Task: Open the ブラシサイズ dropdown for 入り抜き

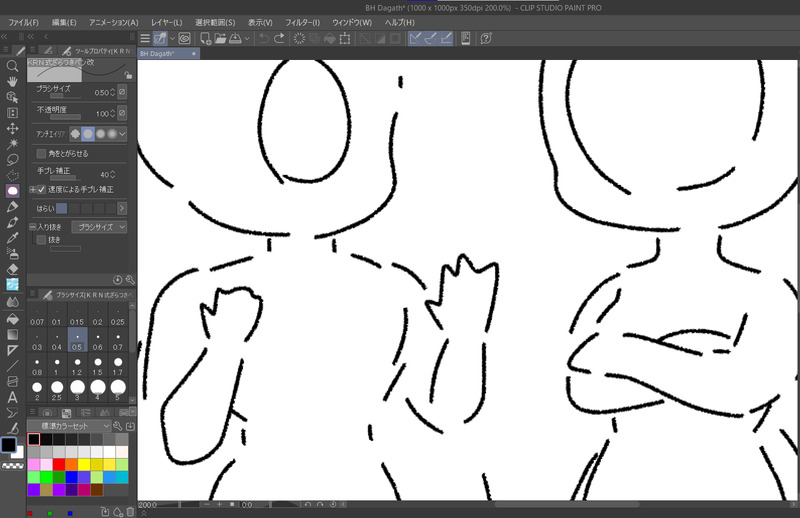Action: coord(99,227)
